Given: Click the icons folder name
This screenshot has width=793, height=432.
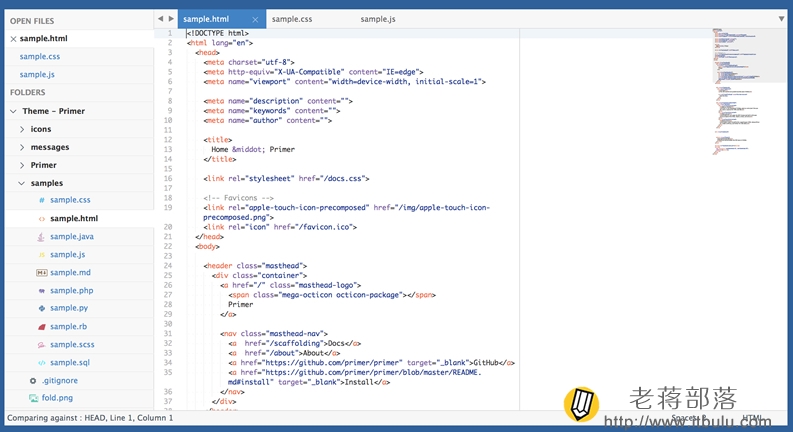Looking at the screenshot, I should coord(41,129).
